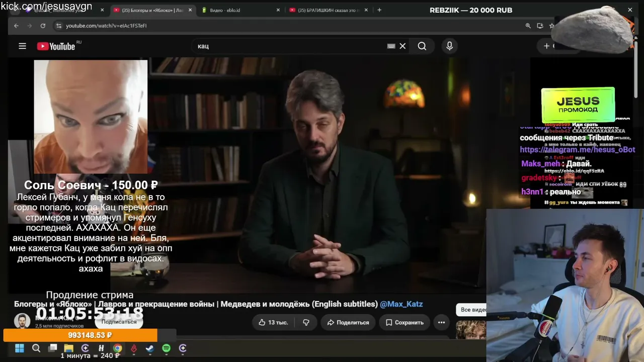Image resolution: width=644 pixels, height=362 pixels.
Task: Open more actions three-dot menu under video
Action: [441, 322]
